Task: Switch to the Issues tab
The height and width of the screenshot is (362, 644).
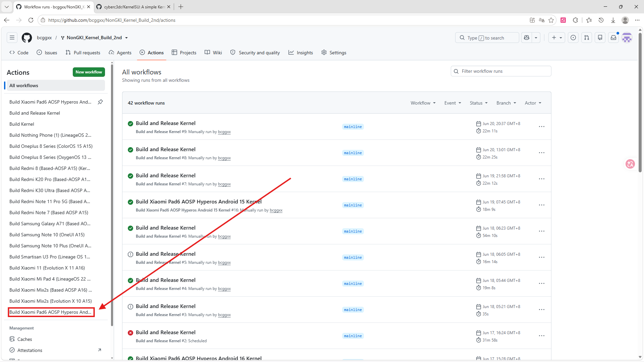Action: (x=47, y=53)
